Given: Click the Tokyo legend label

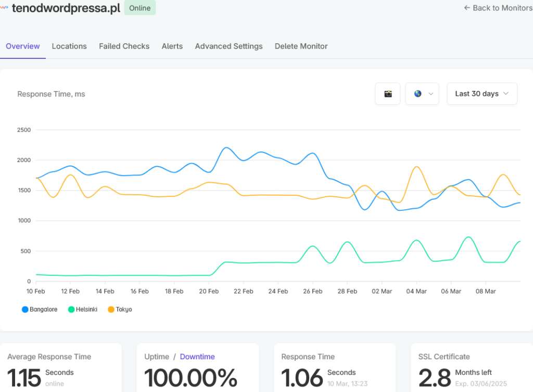Looking at the screenshot, I should tap(124, 309).
